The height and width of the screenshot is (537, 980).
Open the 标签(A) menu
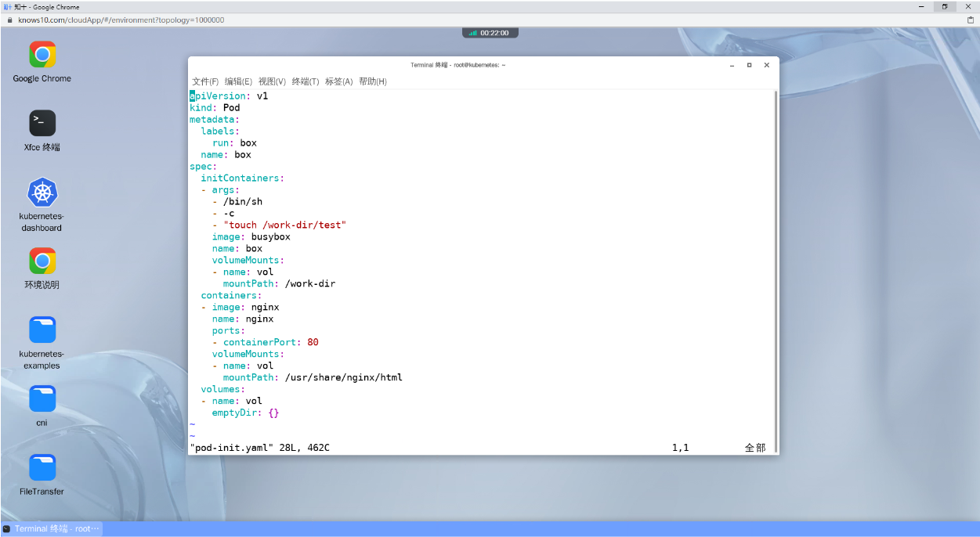[x=338, y=81]
